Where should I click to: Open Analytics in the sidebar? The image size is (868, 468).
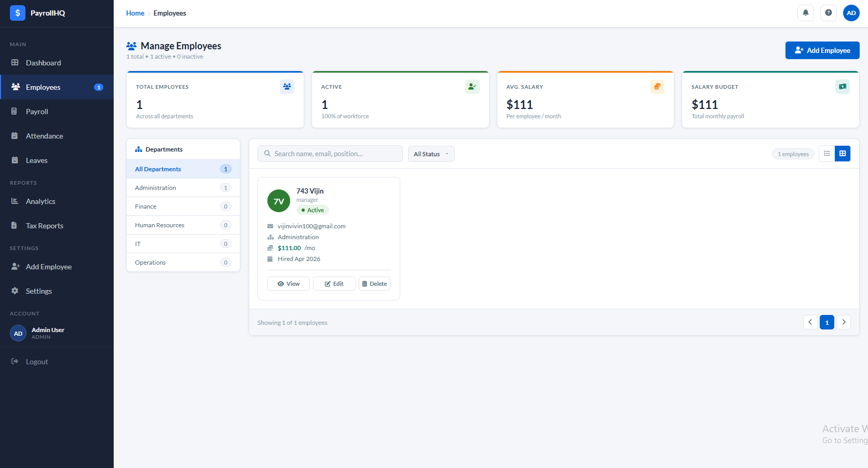(x=40, y=201)
